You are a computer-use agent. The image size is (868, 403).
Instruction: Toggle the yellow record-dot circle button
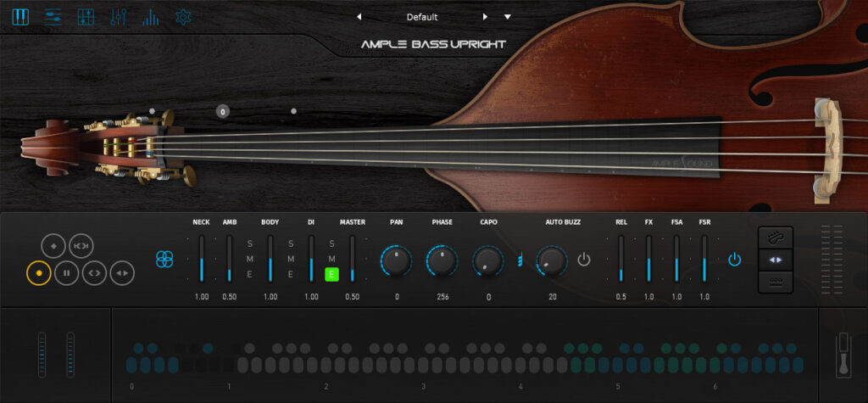click(39, 272)
